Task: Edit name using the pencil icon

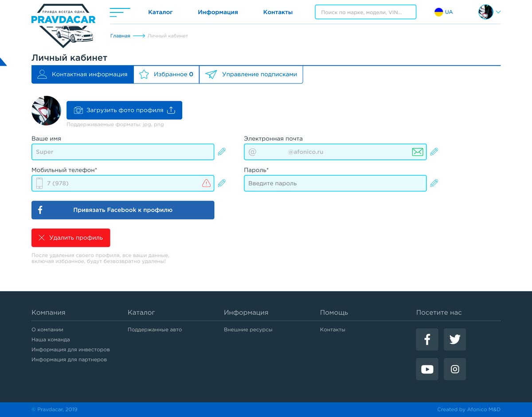Action: pyautogui.click(x=222, y=152)
